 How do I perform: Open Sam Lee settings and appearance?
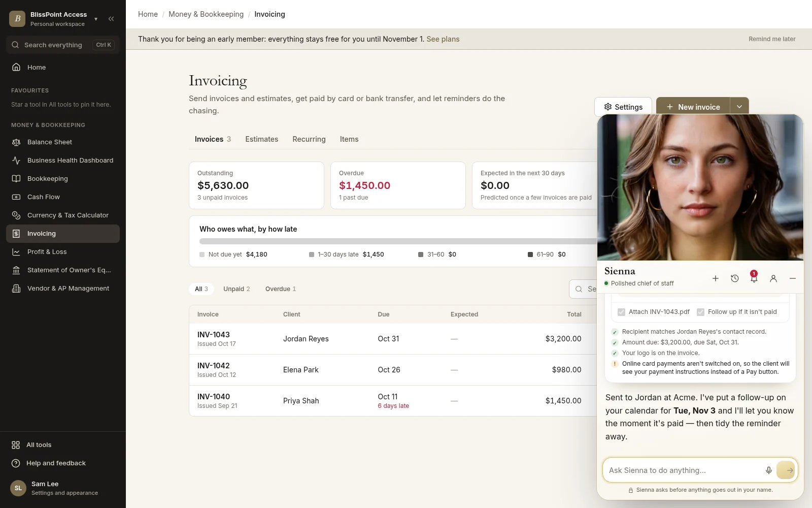click(x=63, y=488)
